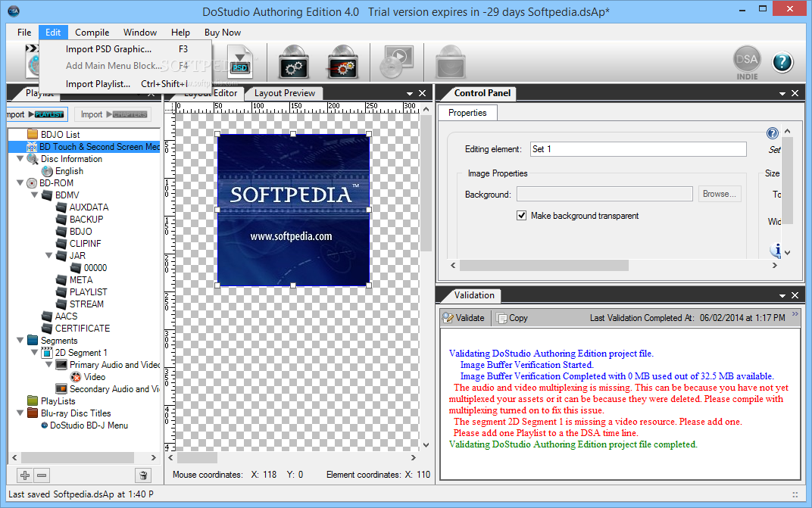Click the plus add button below the tree

pos(25,475)
